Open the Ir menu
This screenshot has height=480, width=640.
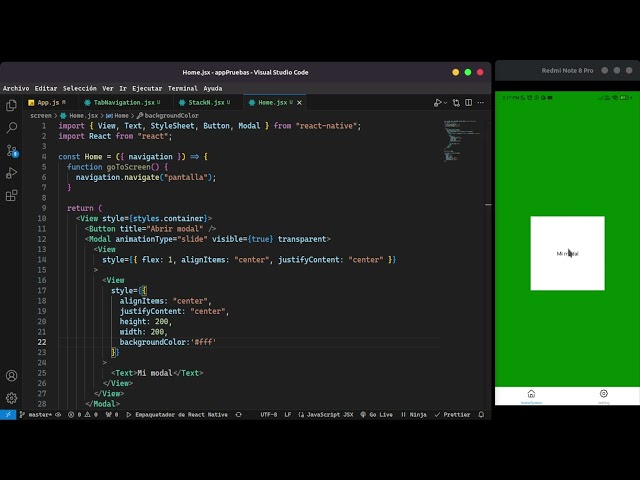click(x=123, y=88)
